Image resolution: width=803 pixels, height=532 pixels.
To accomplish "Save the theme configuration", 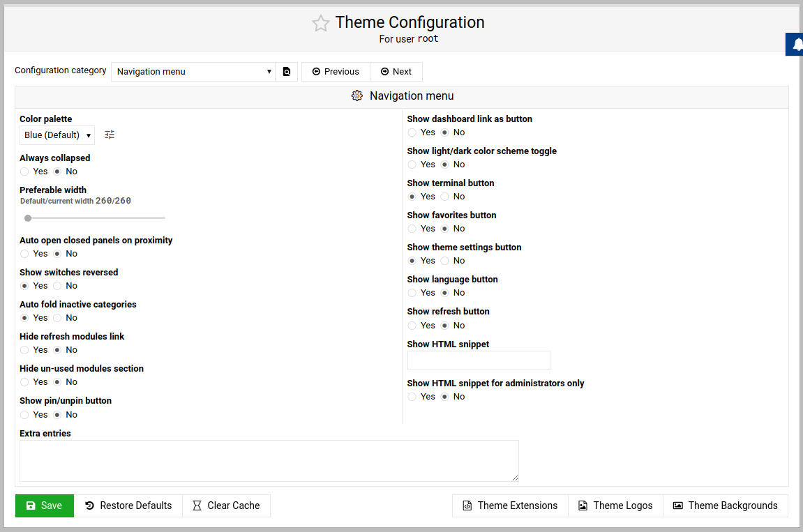I will (44, 506).
